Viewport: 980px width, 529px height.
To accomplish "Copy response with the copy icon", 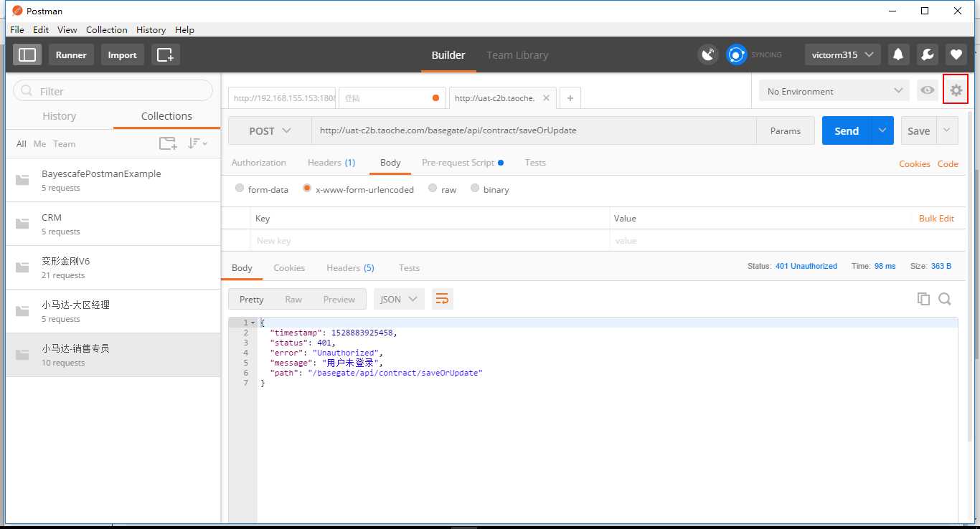I will pyautogui.click(x=924, y=299).
